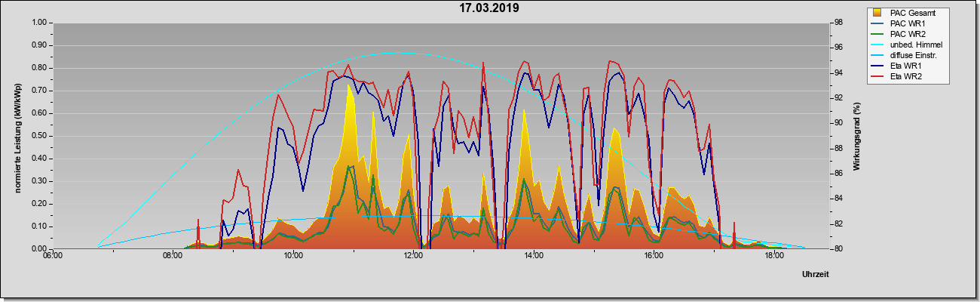This screenshot has width=980, height=302.
Task: Click the 1.00 value on left axis
Action: point(38,23)
